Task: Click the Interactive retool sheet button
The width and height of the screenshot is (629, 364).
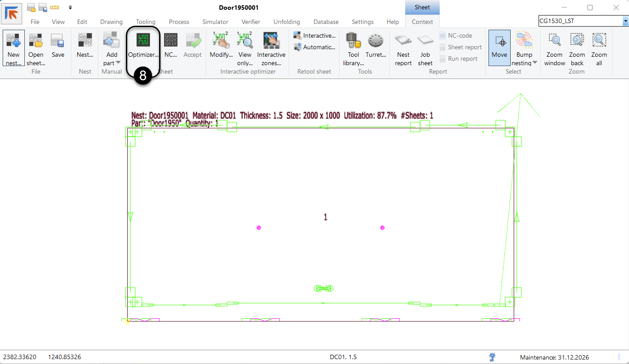Action: point(315,35)
